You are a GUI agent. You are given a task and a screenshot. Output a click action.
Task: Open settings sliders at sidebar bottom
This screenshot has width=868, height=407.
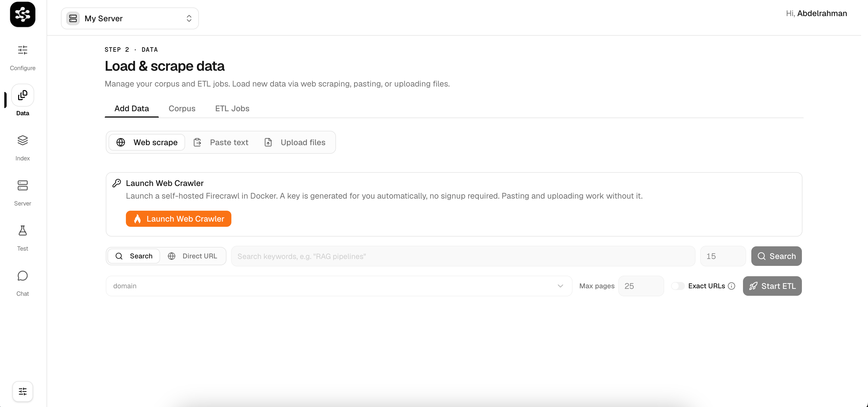click(23, 391)
